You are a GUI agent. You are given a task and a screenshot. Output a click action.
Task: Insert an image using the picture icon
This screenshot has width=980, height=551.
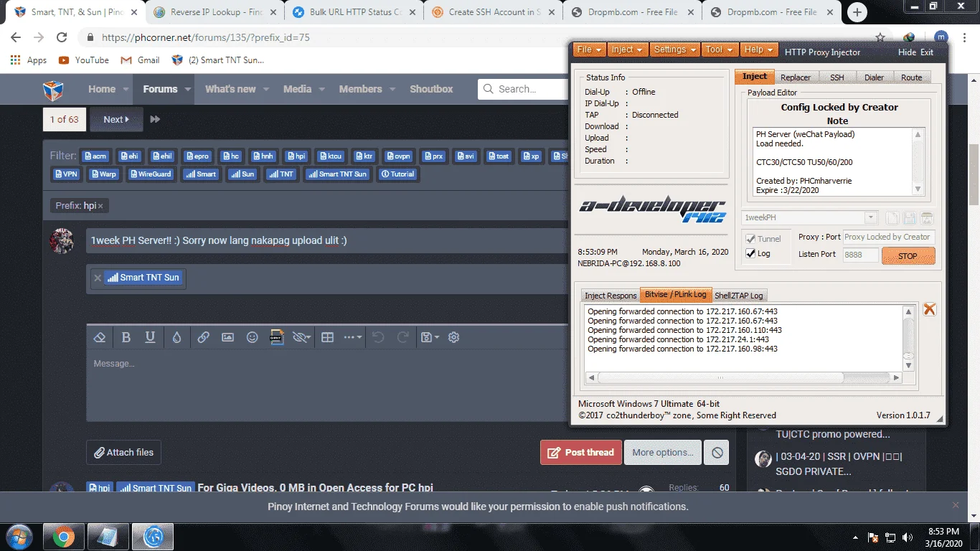point(227,337)
